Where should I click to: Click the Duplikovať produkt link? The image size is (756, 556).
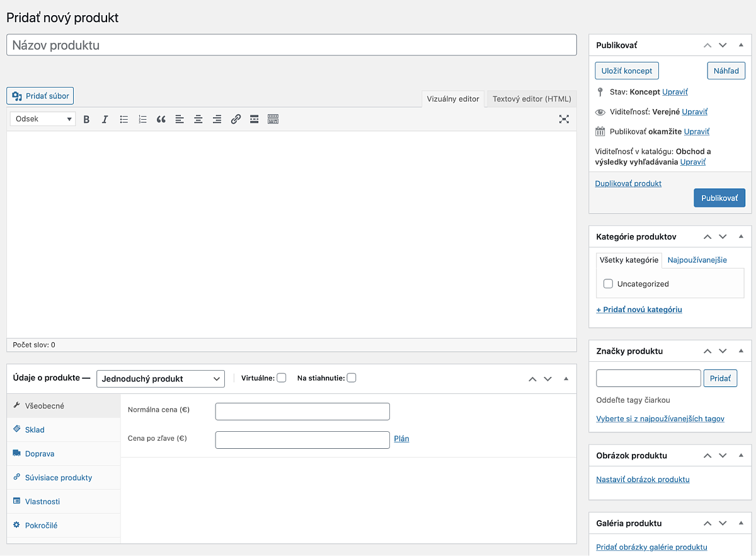tap(628, 183)
